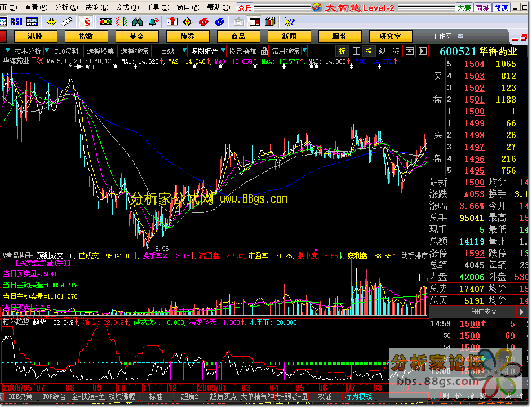Screen dimensions: 532x408
Task: Open the 查看(V) menu
Action: point(36,7)
